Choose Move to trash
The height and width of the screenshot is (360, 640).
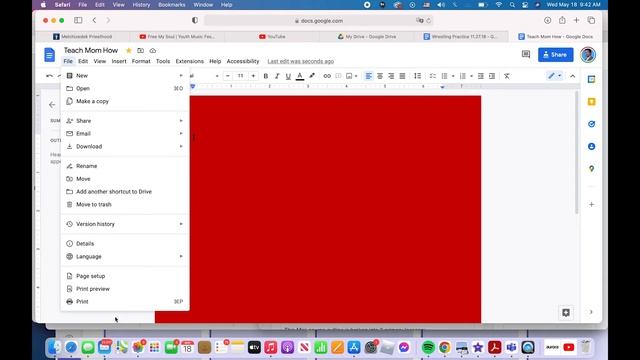[x=125, y=204]
